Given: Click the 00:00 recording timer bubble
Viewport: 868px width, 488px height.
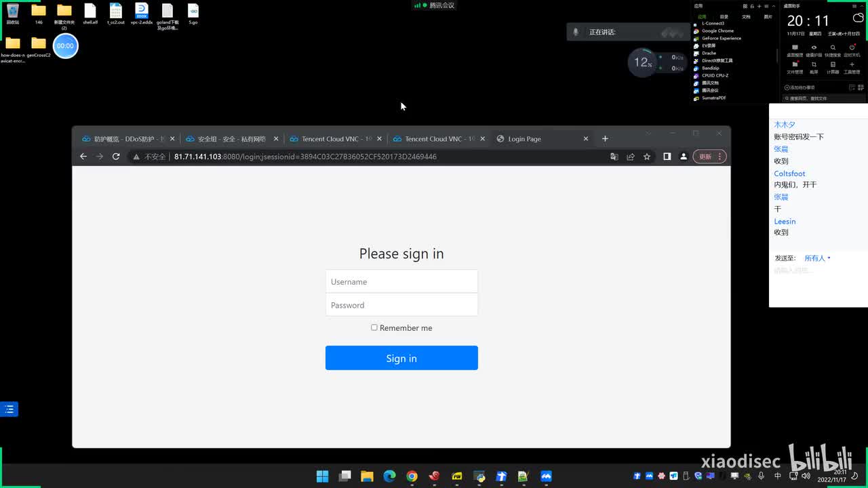Looking at the screenshot, I should (x=66, y=45).
